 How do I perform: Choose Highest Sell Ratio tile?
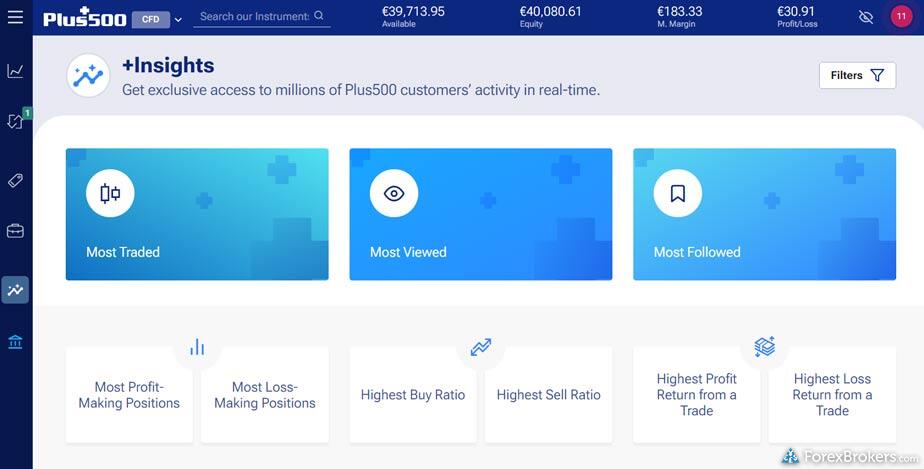(x=548, y=395)
